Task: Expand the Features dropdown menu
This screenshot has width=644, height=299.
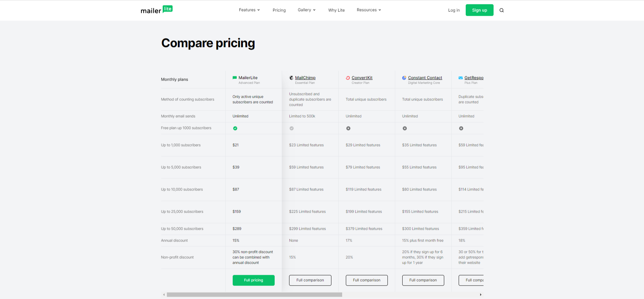Action: tap(249, 10)
